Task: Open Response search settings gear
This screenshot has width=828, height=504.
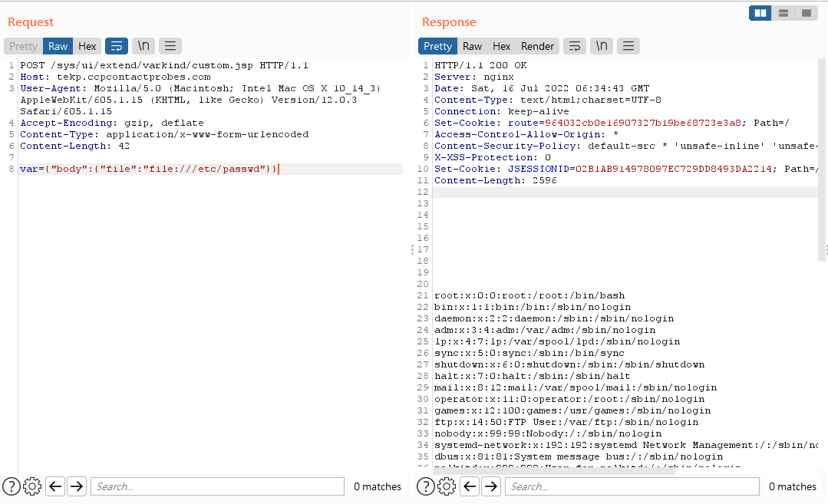Action: coord(447,486)
